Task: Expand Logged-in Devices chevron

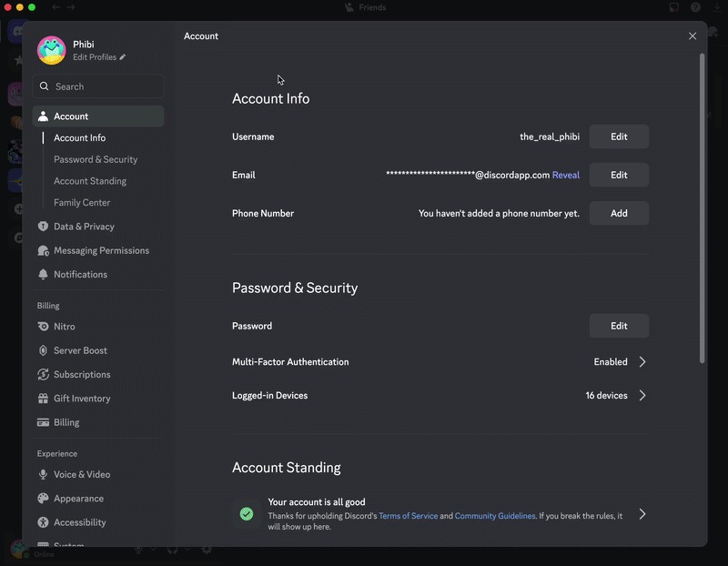Action: [x=642, y=396]
